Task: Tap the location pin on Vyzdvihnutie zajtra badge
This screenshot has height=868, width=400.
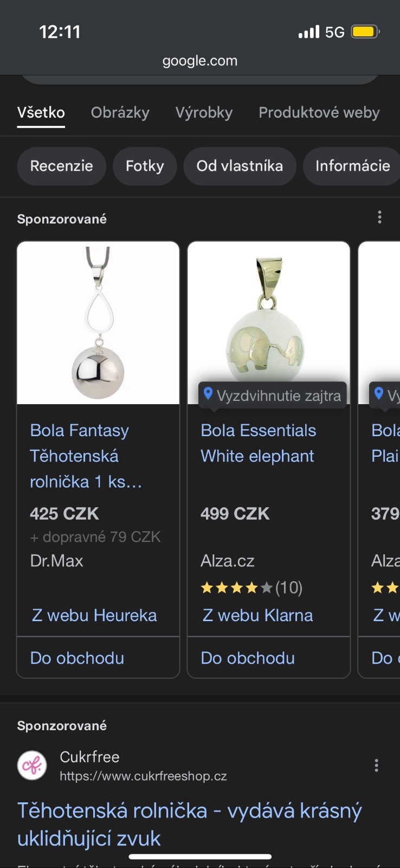Action: (x=208, y=394)
